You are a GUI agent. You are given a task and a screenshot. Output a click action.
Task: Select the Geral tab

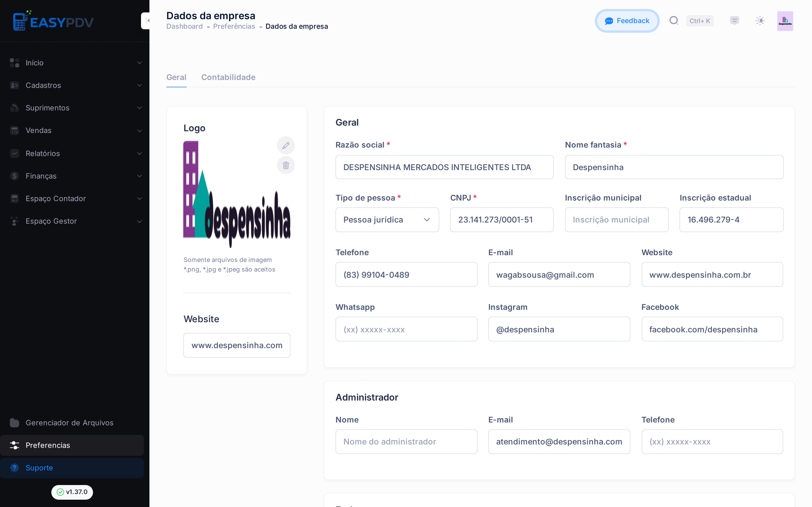pos(176,77)
